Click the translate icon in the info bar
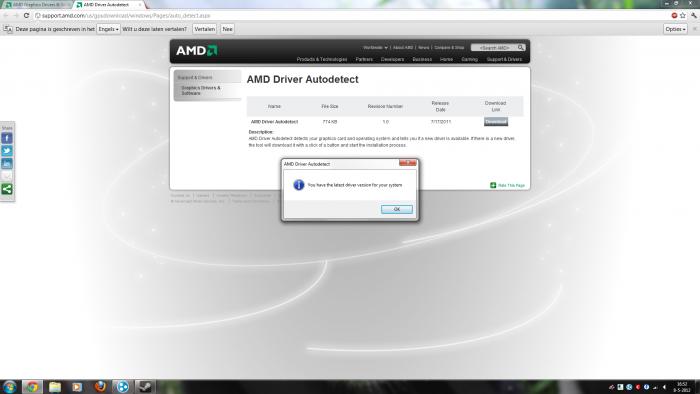700x394 pixels. click(8, 29)
